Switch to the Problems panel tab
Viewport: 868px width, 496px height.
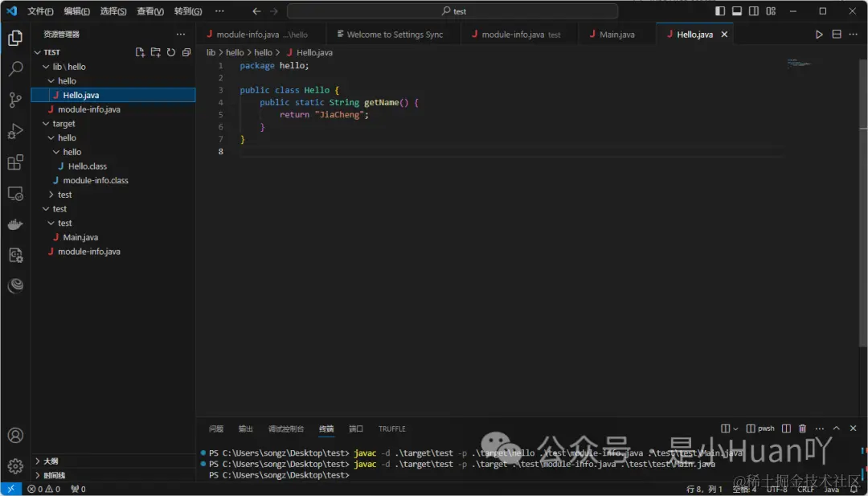point(216,428)
